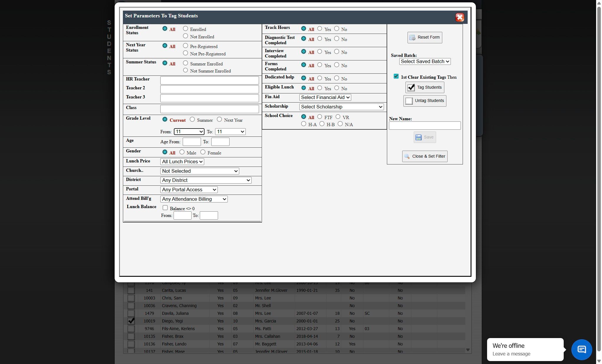Click the red X close dialog icon
602x364 pixels.
459,17
